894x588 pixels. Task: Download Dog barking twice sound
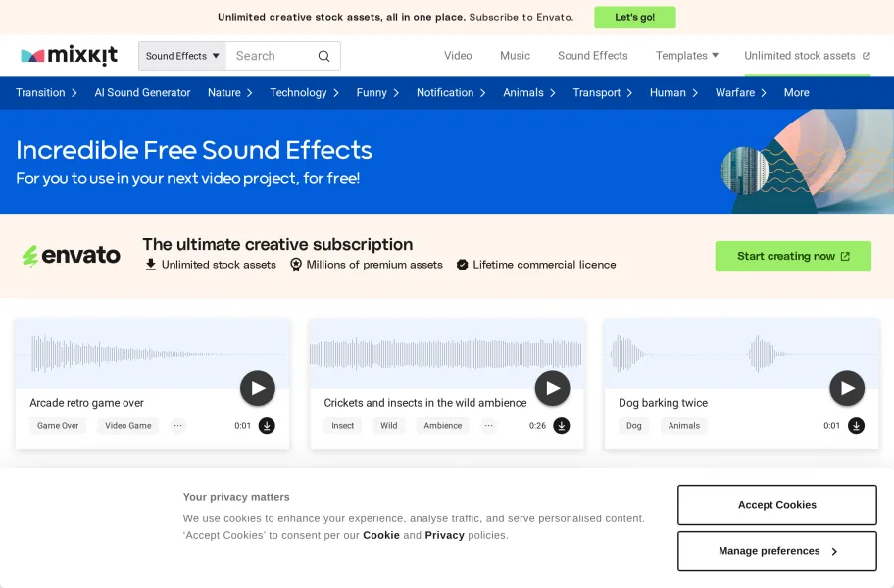pos(856,425)
